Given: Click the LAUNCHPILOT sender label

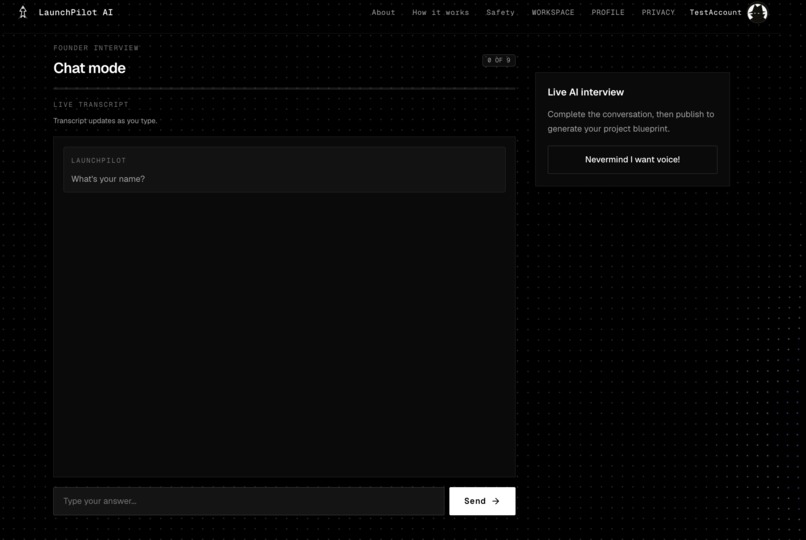Looking at the screenshot, I should coord(98,160).
